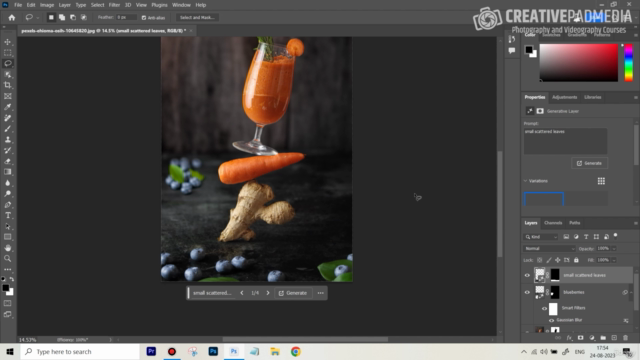Select the Move tool
This screenshot has width=640, height=360.
(x=7, y=42)
